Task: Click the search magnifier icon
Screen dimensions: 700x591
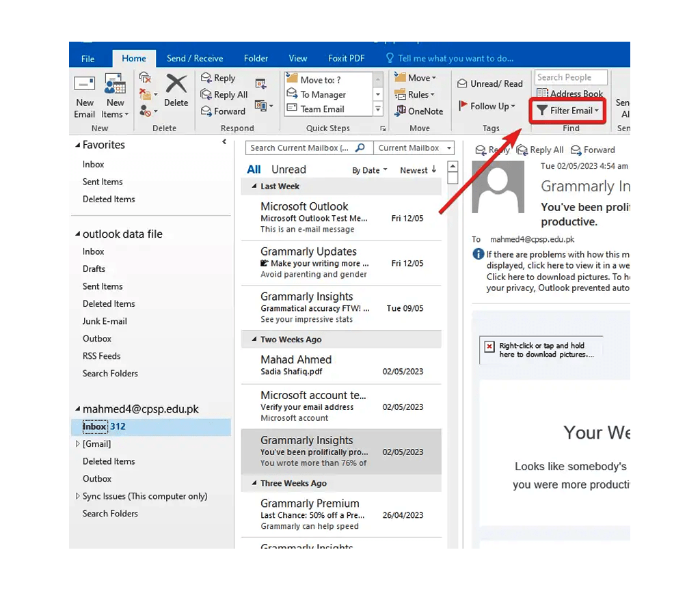Action: point(360,148)
